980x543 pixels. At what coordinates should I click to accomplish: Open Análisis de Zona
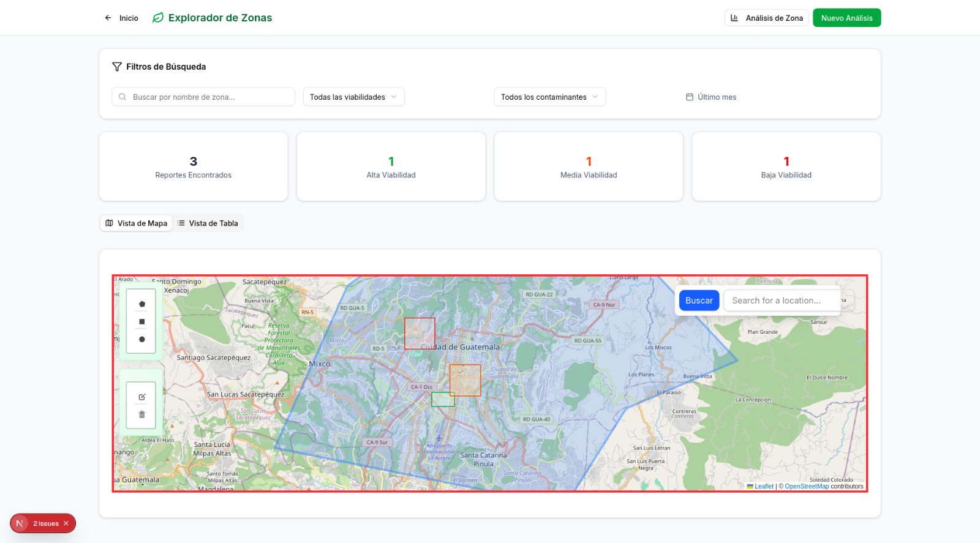click(767, 18)
